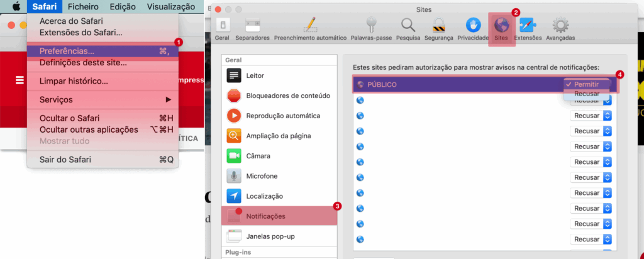Select Ampliação da página in sidebar
This screenshot has height=259, width=644.
[x=279, y=136]
